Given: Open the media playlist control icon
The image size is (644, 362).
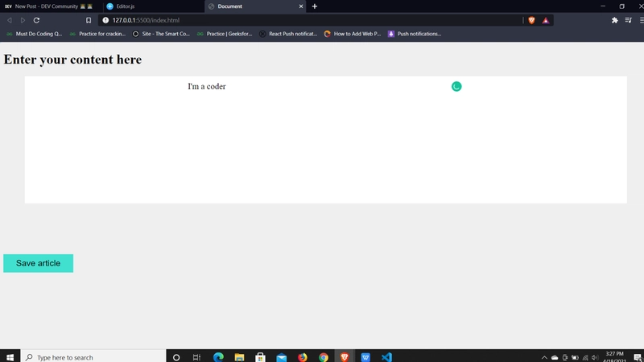Looking at the screenshot, I should pyautogui.click(x=628, y=20).
